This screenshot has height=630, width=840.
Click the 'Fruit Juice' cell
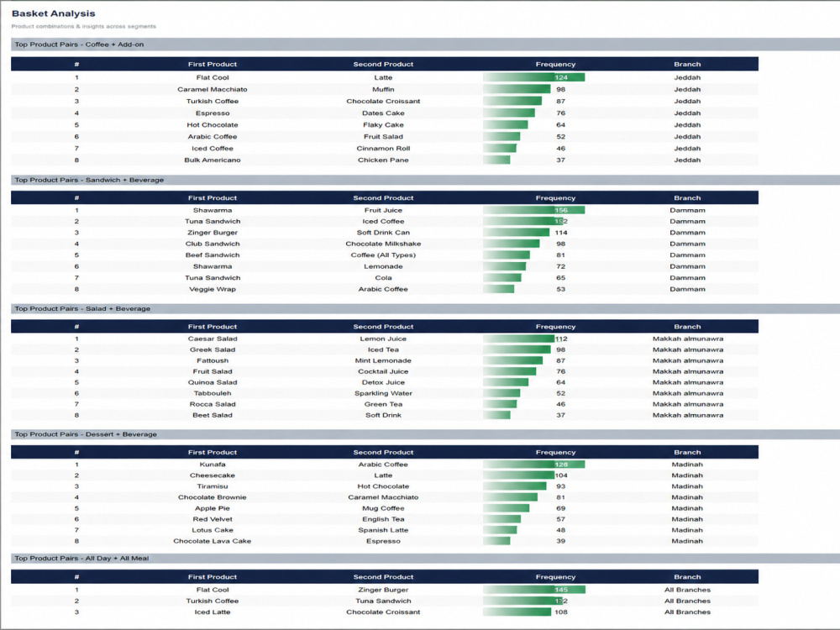point(383,211)
